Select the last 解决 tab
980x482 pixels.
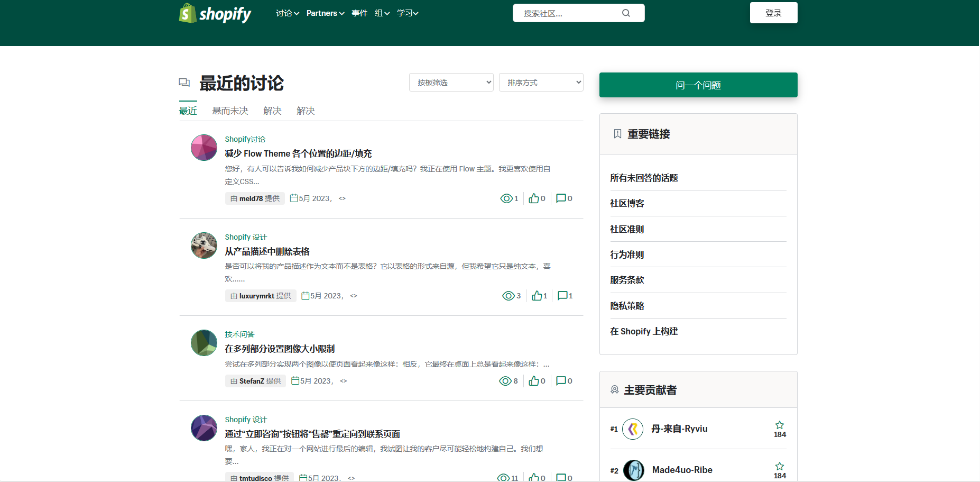click(306, 111)
